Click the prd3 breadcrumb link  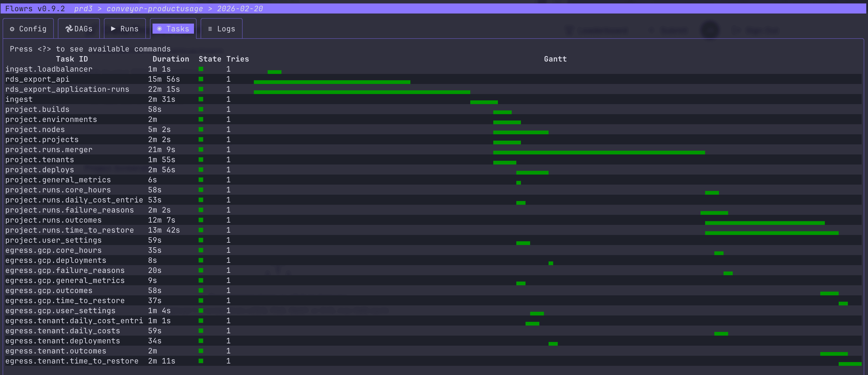[83, 8]
